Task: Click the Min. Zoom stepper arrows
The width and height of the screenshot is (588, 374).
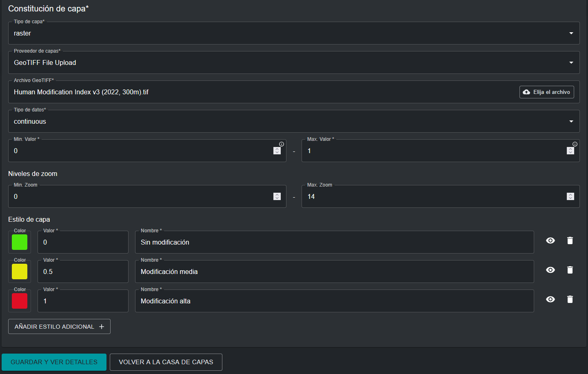Action: pos(277,196)
